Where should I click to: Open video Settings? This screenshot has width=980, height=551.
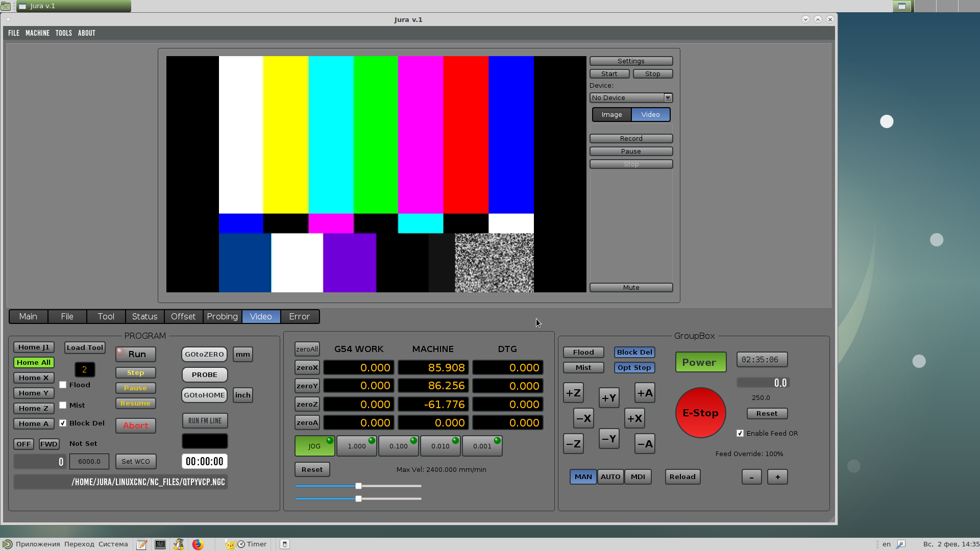tap(631, 61)
